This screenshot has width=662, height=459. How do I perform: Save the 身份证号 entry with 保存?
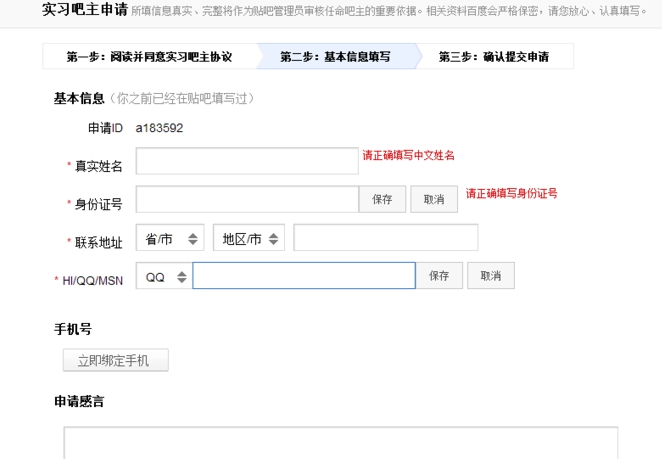pos(383,199)
